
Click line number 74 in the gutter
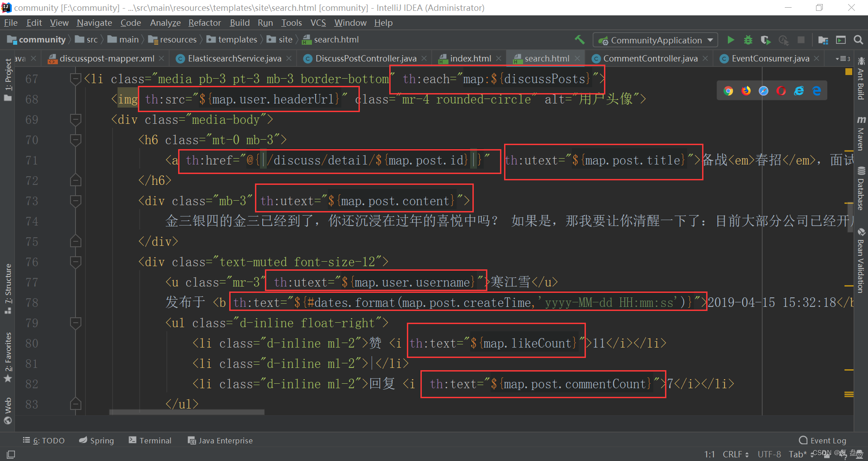pyautogui.click(x=32, y=221)
